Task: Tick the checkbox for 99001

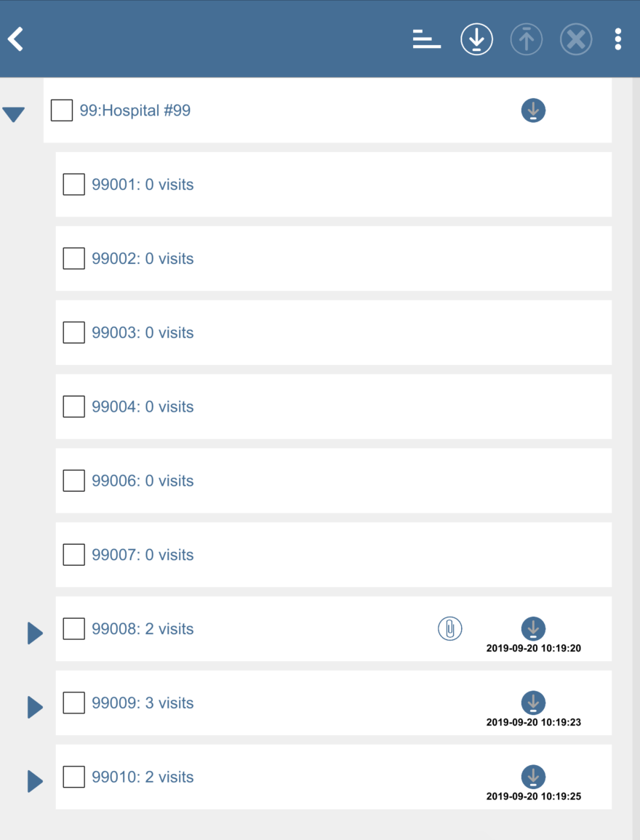Action: pyautogui.click(x=74, y=185)
